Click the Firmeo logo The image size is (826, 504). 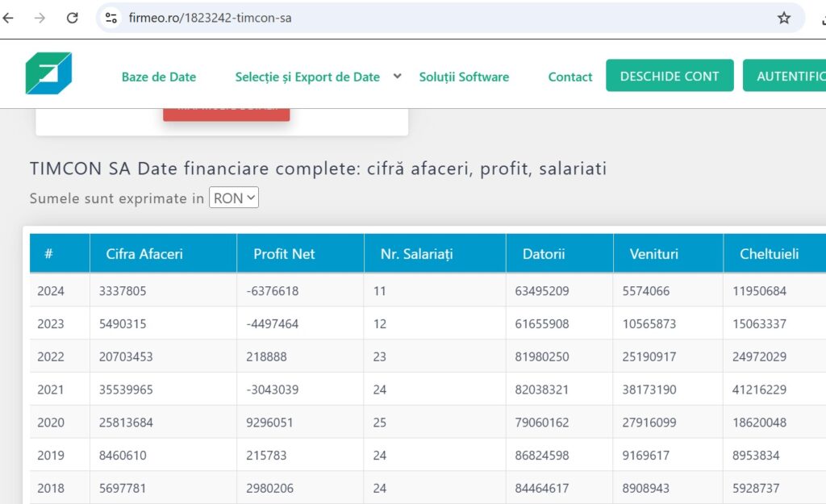pos(48,74)
